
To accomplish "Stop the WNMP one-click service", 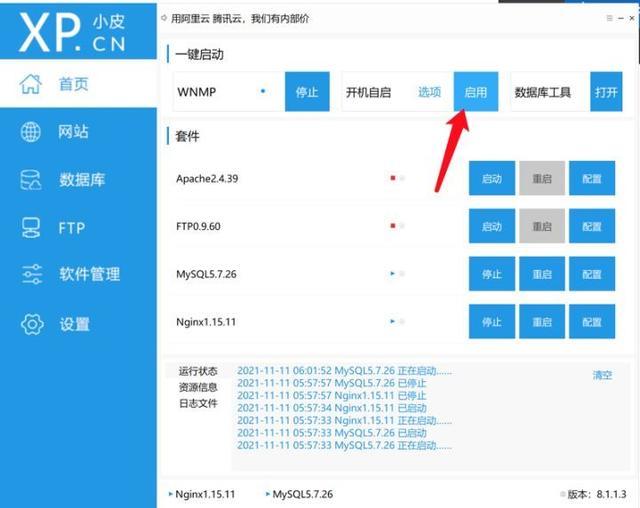I will 307,92.
